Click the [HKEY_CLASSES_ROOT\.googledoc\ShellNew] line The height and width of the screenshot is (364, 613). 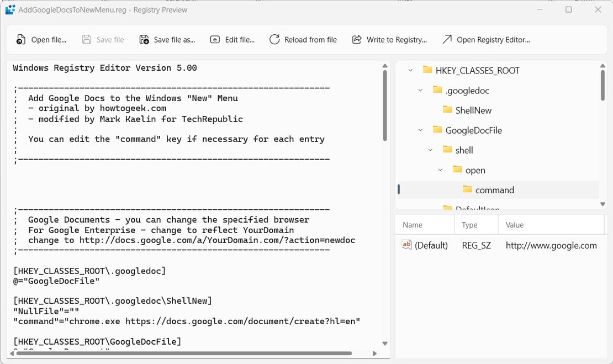coord(113,301)
